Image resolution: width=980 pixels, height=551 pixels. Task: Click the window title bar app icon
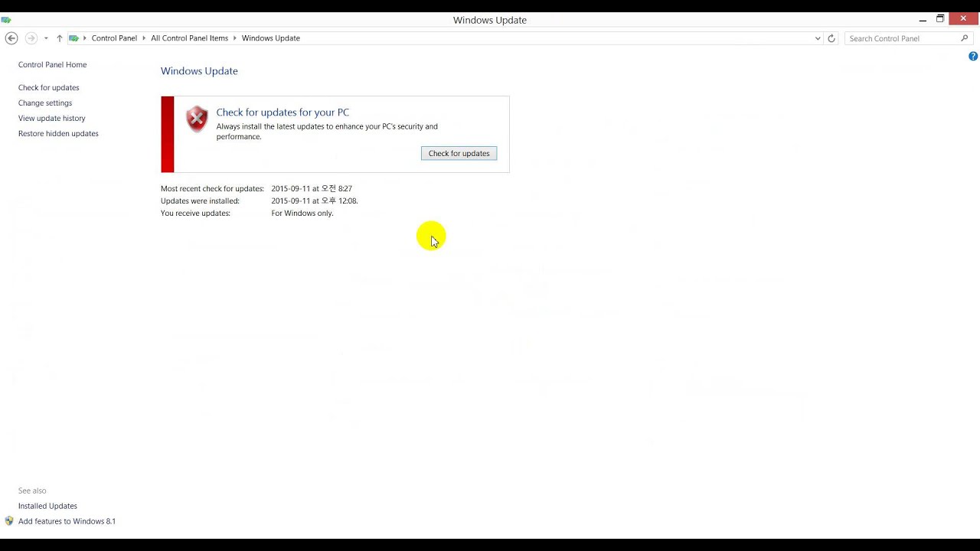(x=6, y=20)
